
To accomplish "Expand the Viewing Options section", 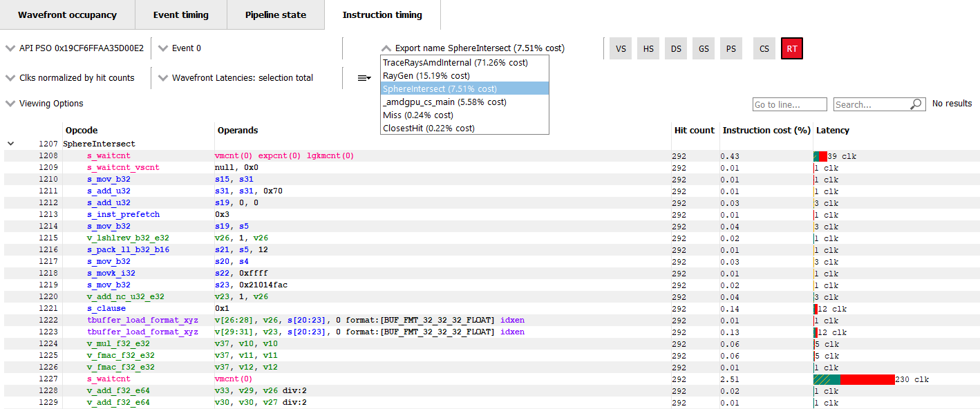I will pos(44,104).
